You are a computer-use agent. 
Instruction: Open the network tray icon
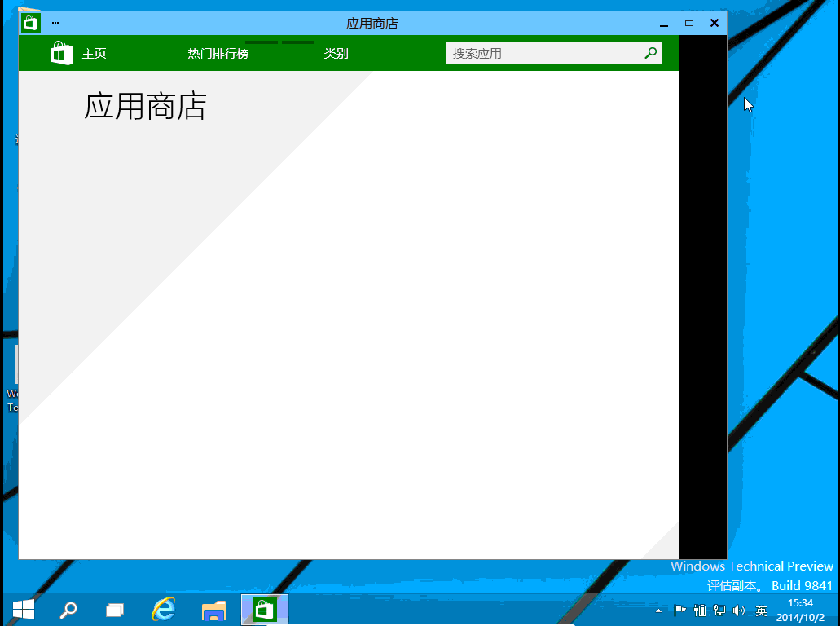tap(719, 611)
